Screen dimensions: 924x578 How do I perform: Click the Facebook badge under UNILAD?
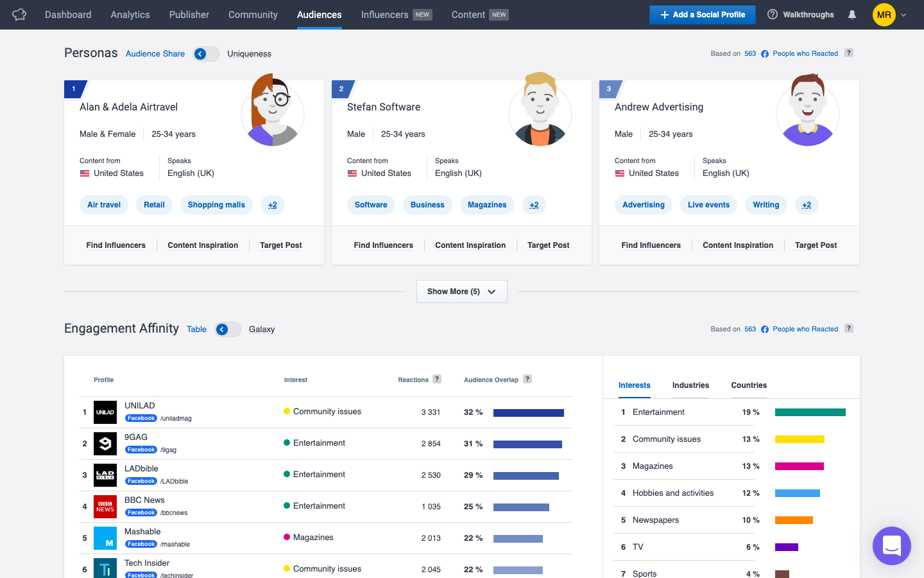tap(141, 418)
